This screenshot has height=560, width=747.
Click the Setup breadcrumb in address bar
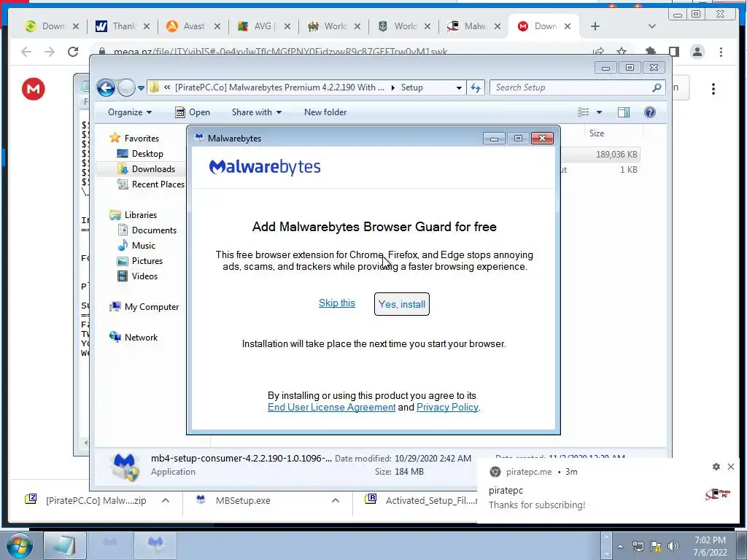(x=411, y=87)
